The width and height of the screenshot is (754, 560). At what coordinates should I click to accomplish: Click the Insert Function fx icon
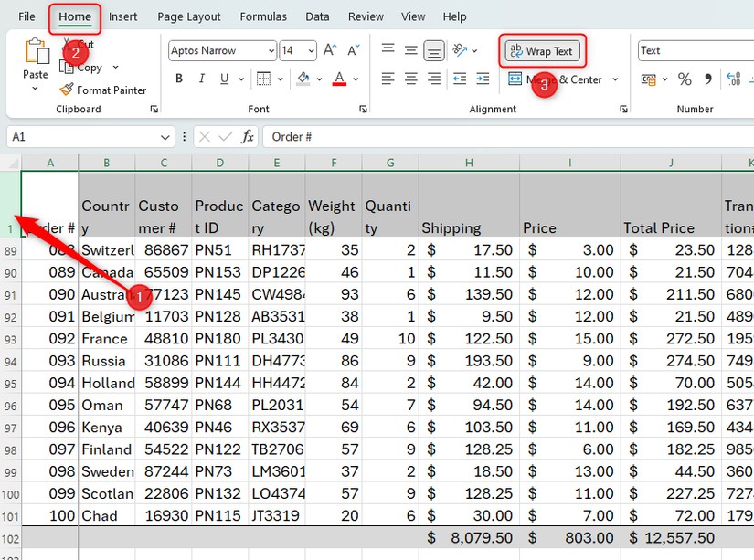tap(248, 137)
